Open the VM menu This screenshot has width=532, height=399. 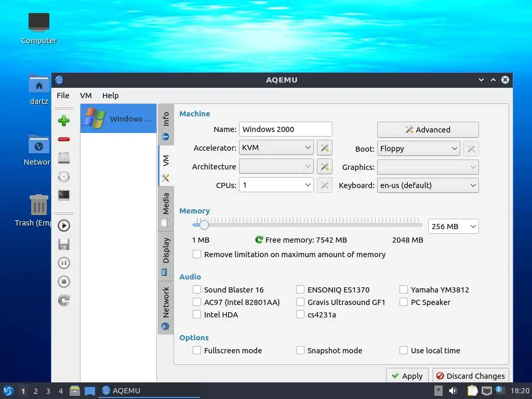coord(86,96)
